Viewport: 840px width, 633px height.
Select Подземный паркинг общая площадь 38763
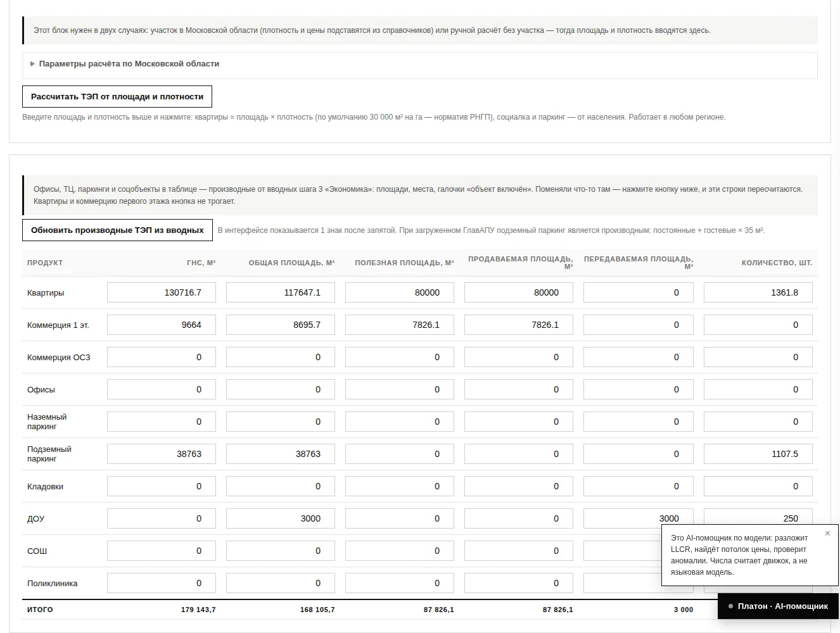281,454
